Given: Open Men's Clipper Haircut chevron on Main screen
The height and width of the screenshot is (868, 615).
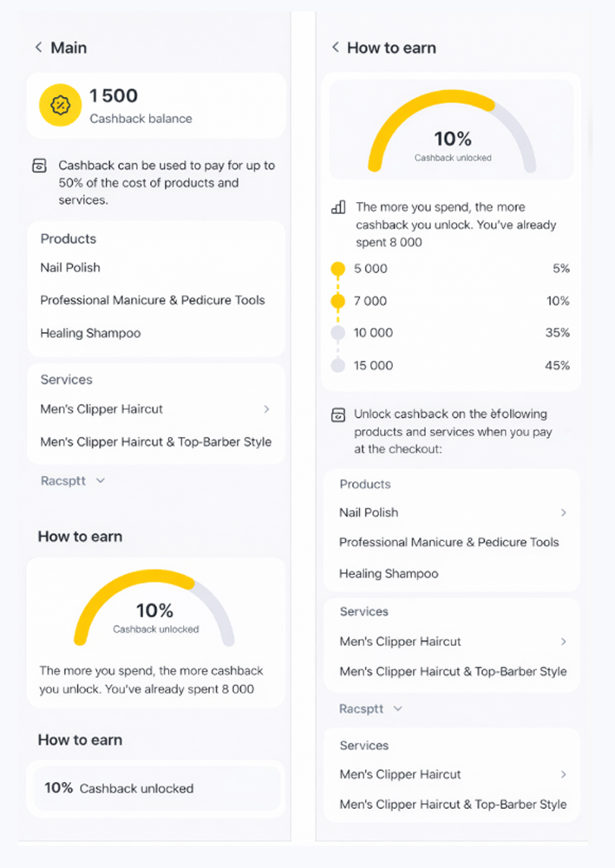Looking at the screenshot, I should point(266,409).
